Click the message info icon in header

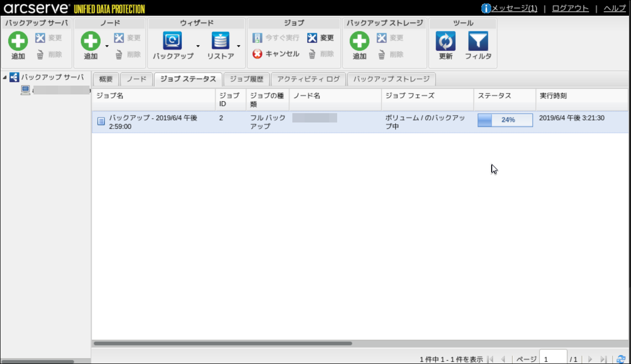point(486,8)
